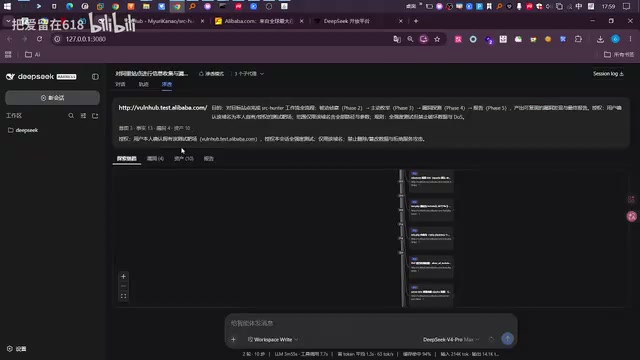Search the workspace list
Screen dimensions: 640x360
tap(71, 116)
